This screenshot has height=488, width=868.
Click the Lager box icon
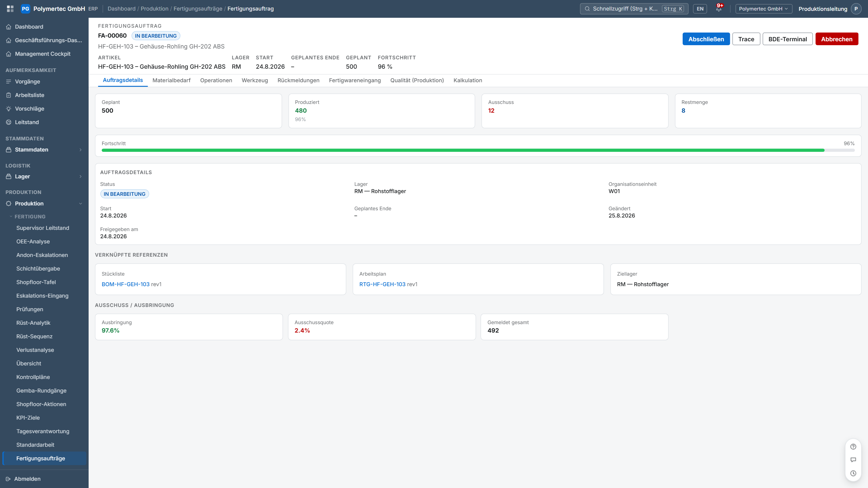coord(9,177)
